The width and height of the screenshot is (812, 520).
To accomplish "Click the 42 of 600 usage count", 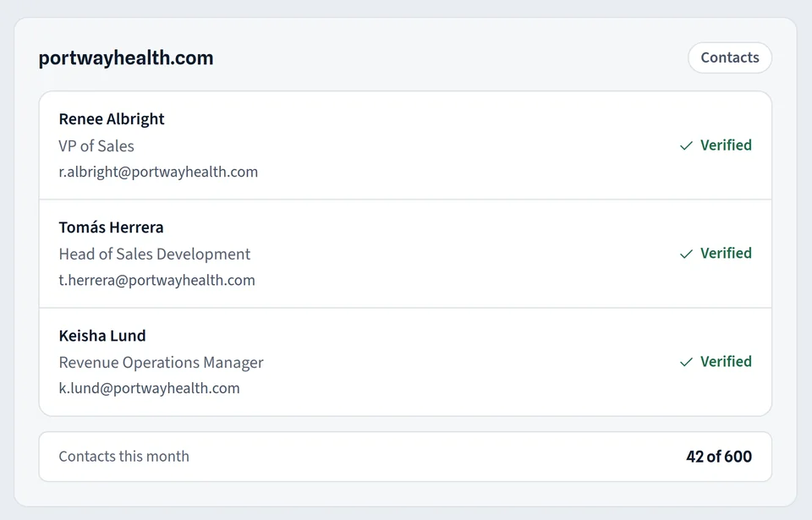I will 719,457.
